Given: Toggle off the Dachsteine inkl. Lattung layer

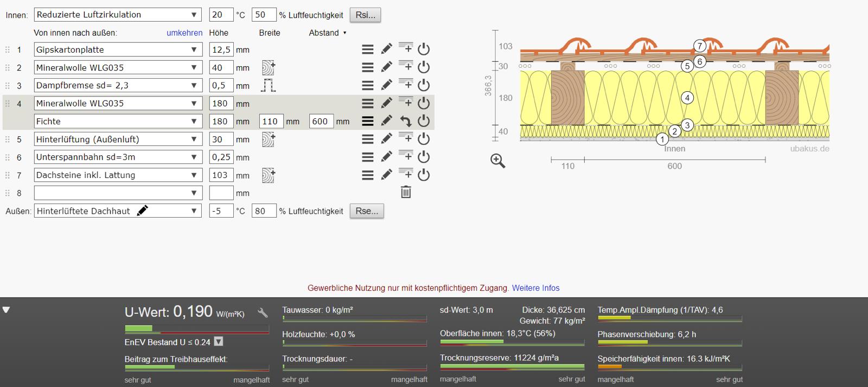Looking at the screenshot, I should click(424, 175).
